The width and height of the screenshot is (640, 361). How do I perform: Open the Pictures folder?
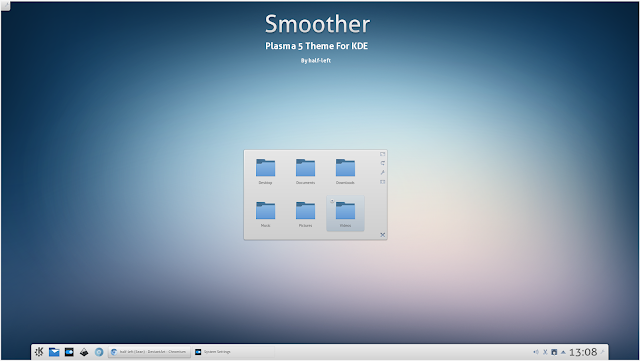305,214
